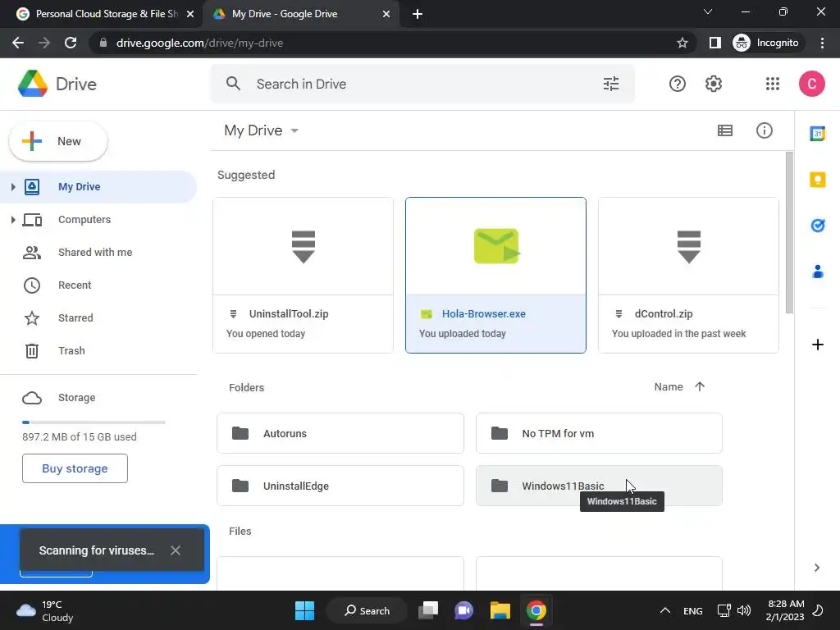The width and height of the screenshot is (840, 630).
Task: Go back in browser
Action: [18, 43]
